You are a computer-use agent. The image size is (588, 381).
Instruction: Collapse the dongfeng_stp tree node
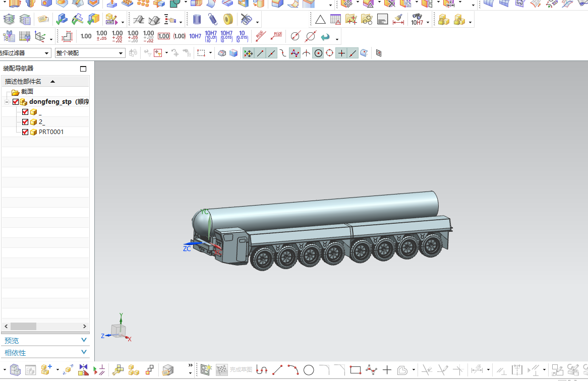7,102
